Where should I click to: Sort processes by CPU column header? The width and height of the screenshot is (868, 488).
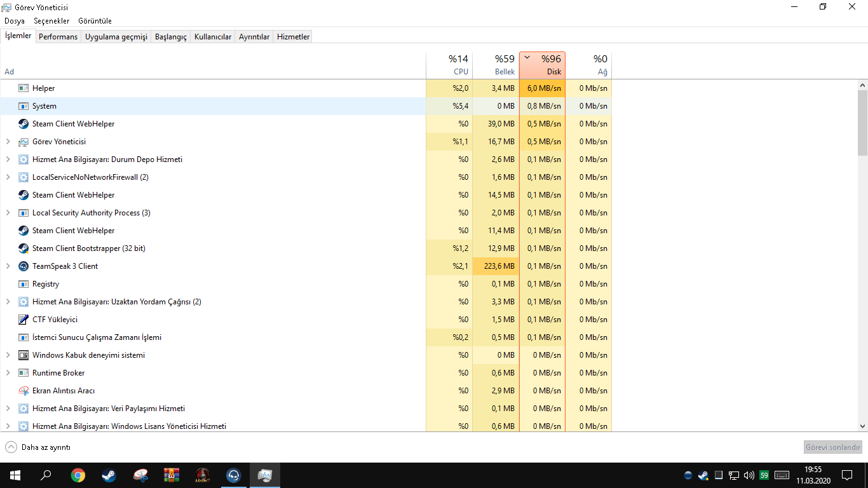(449, 65)
